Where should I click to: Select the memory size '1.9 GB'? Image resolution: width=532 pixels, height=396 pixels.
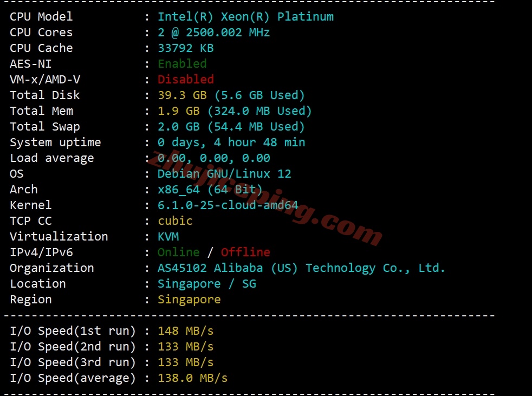pyautogui.click(x=179, y=111)
